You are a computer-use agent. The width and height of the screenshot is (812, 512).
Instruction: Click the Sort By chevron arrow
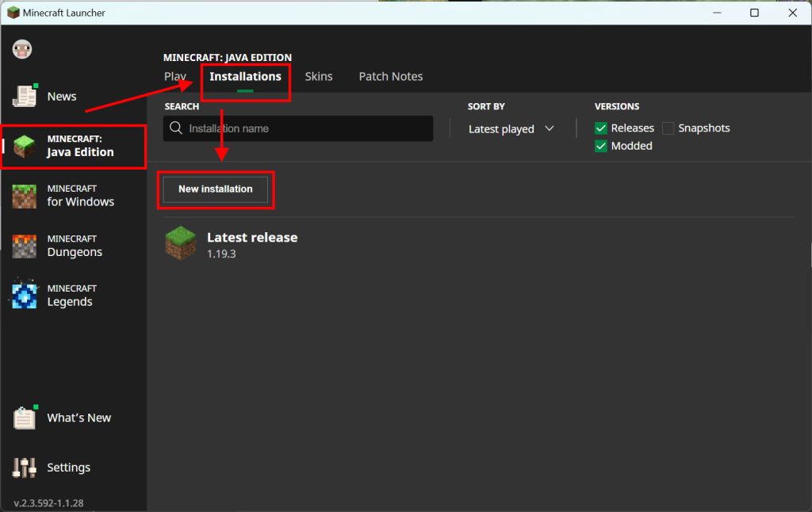(550, 128)
